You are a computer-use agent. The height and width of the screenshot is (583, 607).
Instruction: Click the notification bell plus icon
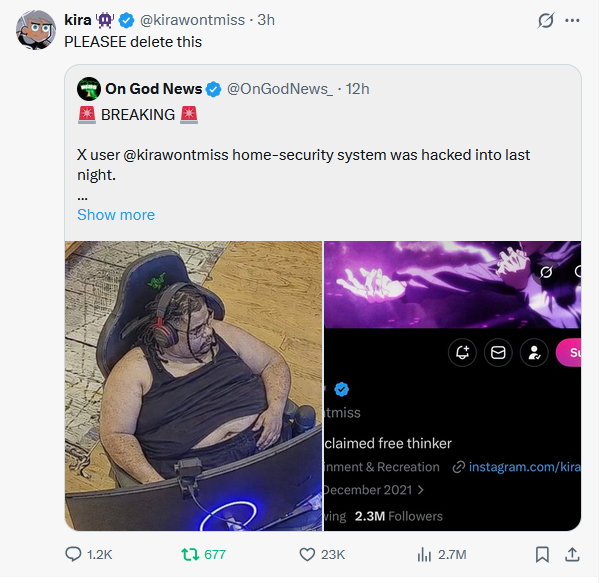pyautogui.click(x=462, y=352)
